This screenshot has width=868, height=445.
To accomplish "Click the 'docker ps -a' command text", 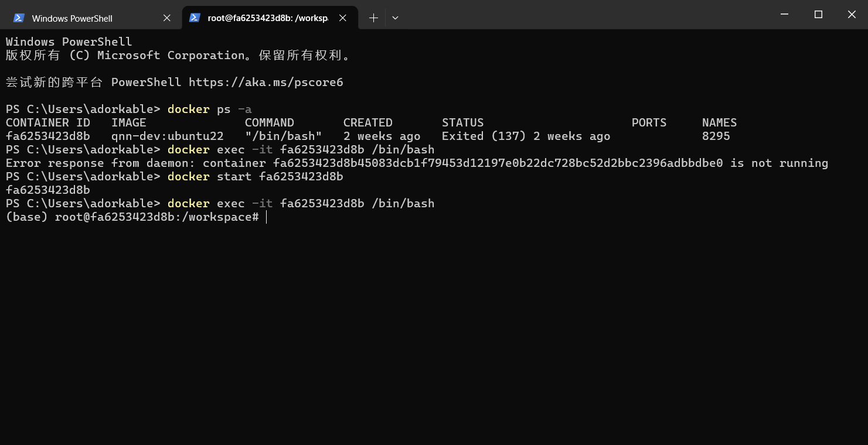I will click(210, 109).
